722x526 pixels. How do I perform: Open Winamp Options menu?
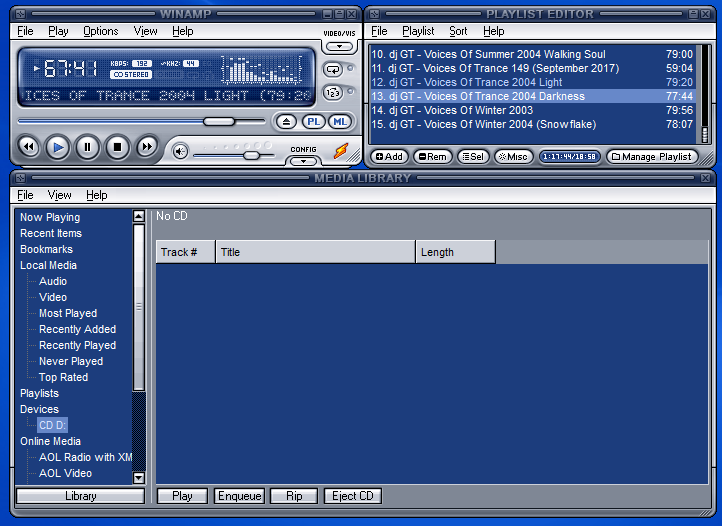101,31
